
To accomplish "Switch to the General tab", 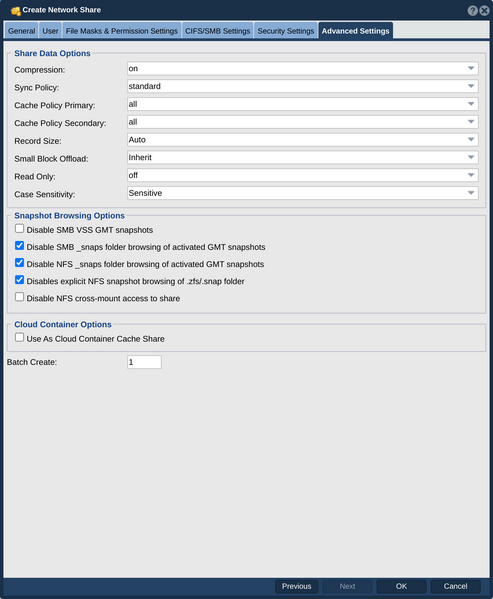I will 21,31.
